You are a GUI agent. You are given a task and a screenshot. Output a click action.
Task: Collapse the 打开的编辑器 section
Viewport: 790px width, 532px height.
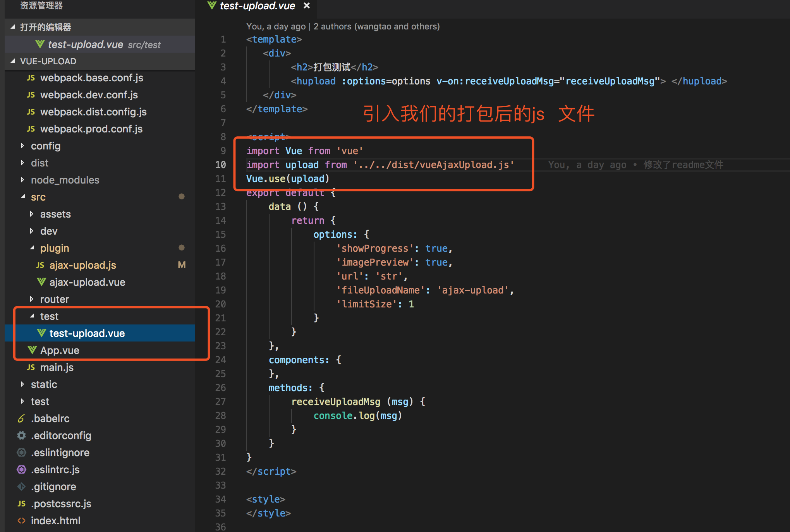[x=13, y=27]
